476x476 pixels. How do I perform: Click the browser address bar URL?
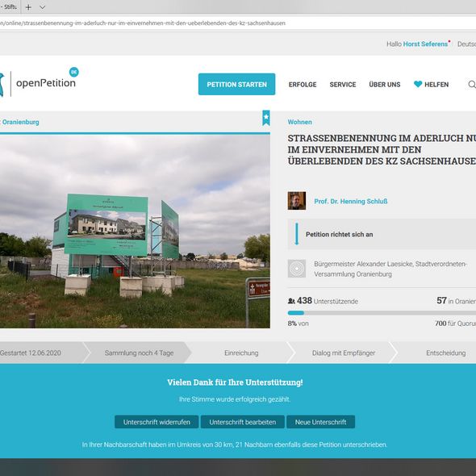(x=143, y=23)
